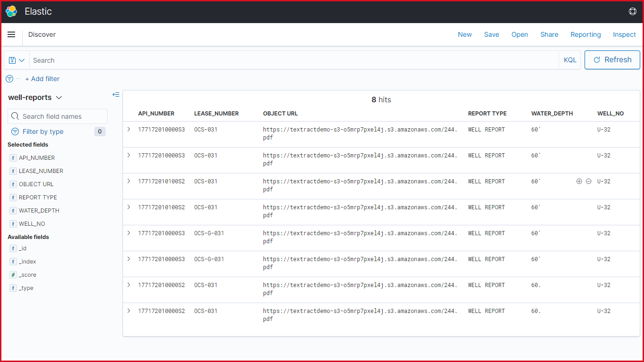Filter for the WELL_NO value using plus icon
This screenshot has width=644, height=362.
[x=579, y=181]
